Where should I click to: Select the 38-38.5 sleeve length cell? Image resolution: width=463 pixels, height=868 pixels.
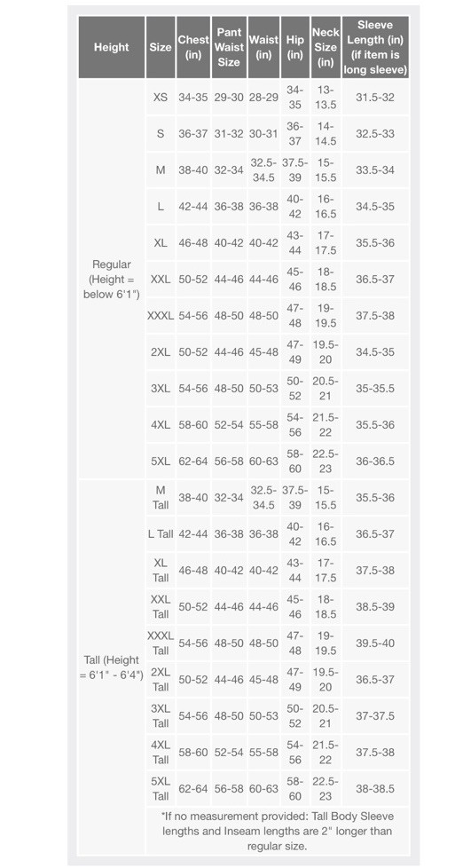tap(375, 788)
